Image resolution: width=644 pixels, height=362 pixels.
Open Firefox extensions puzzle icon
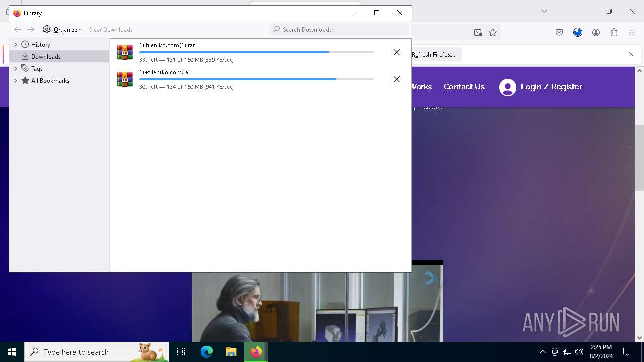tap(614, 32)
